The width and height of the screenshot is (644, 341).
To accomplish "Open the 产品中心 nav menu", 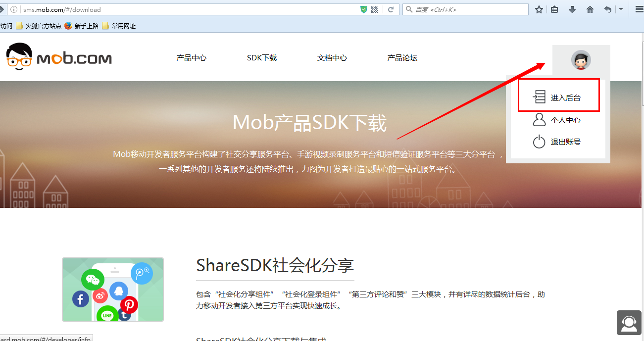I will 191,58.
